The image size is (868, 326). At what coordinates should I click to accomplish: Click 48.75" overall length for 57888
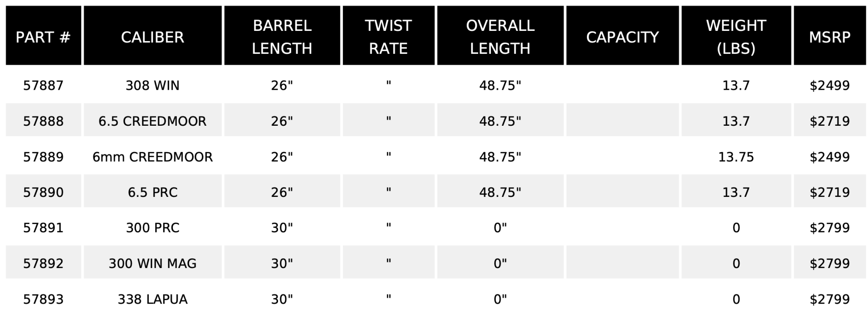(x=501, y=121)
